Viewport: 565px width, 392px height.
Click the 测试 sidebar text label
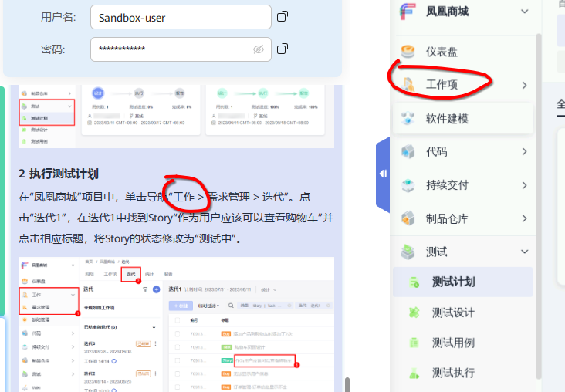pos(436,252)
